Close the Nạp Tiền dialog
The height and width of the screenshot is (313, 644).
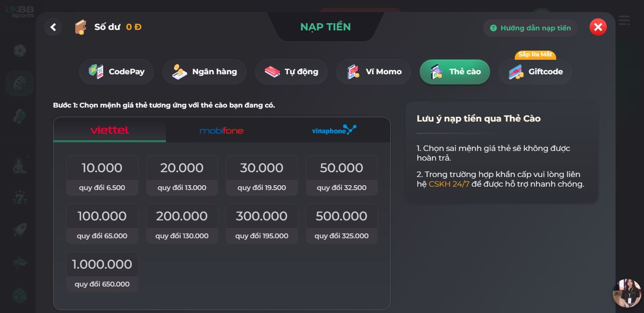(x=598, y=27)
